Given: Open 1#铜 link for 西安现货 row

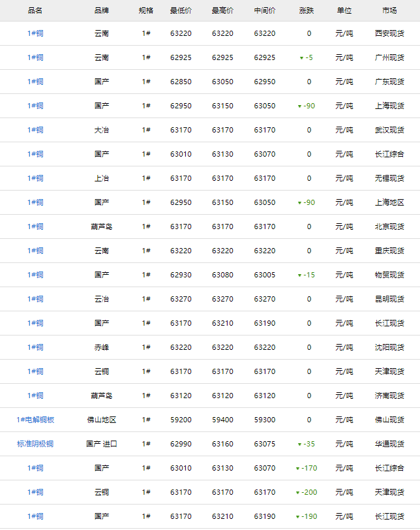Looking at the screenshot, I should pos(35,33).
